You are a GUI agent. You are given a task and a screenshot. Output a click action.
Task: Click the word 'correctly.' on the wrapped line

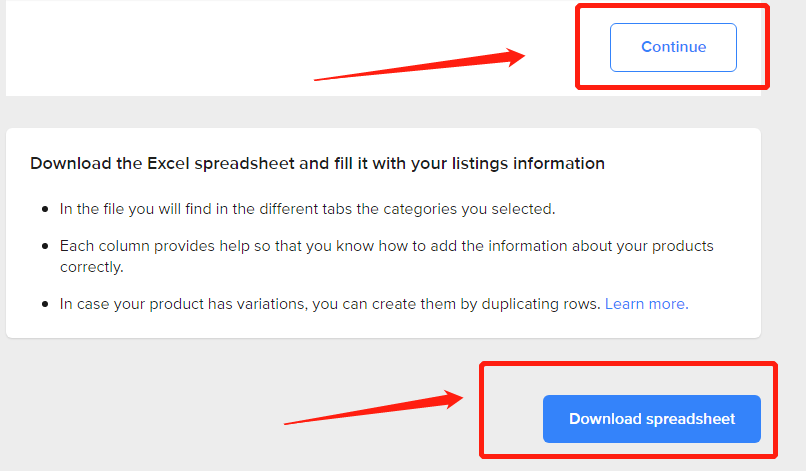click(91, 267)
